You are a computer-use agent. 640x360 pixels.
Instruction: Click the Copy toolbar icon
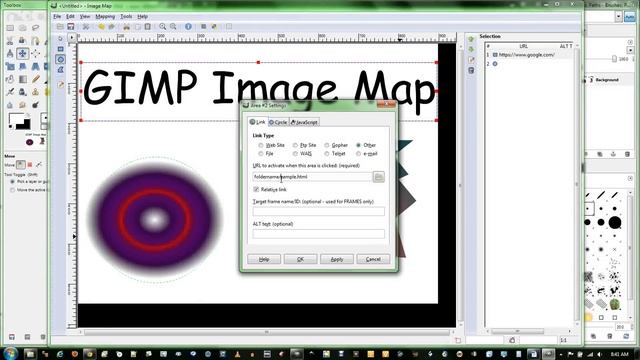click(x=137, y=27)
